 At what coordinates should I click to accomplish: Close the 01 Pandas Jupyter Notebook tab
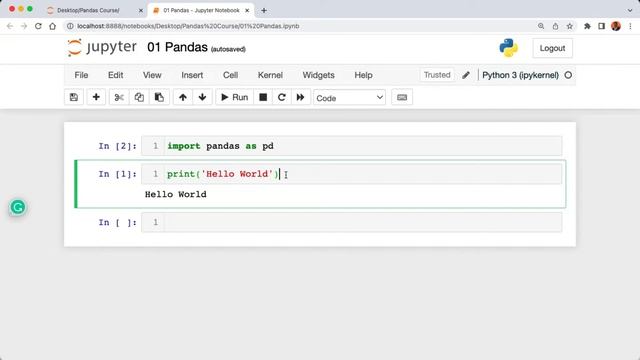(x=247, y=11)
